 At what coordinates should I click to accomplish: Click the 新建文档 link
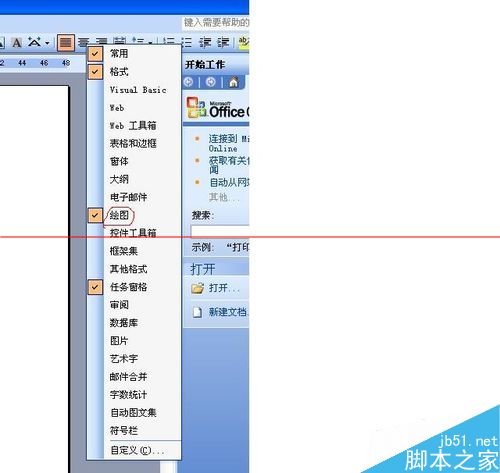[x=229, y=312]
